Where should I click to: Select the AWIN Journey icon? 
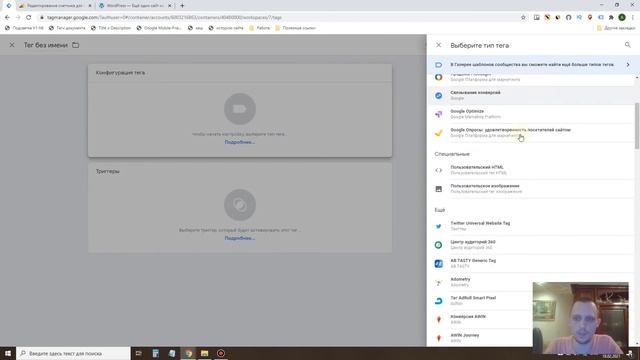(438, 338)
